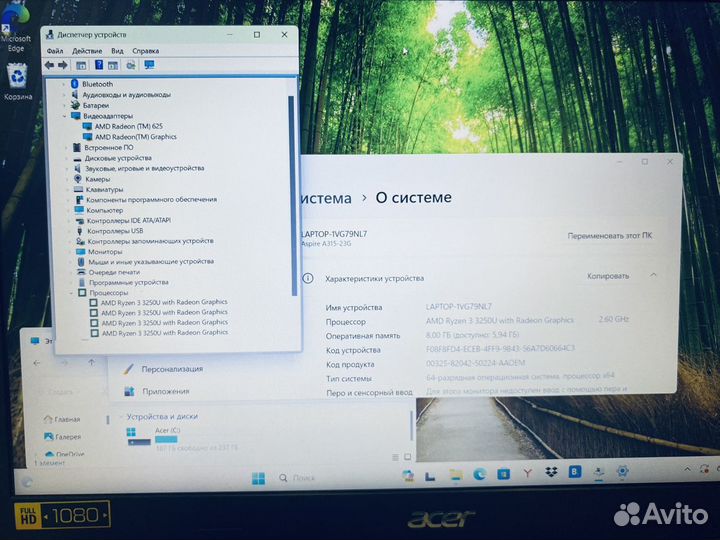Viewport: 720px width, 540px height.
Task: Open the Корзина recycle bin icon
Action: click(17, 82)
